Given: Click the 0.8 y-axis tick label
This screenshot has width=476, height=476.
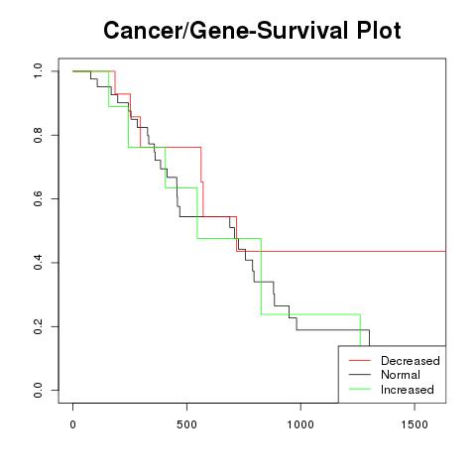Looking at the screenshot, I should click(x=38, y=135).
